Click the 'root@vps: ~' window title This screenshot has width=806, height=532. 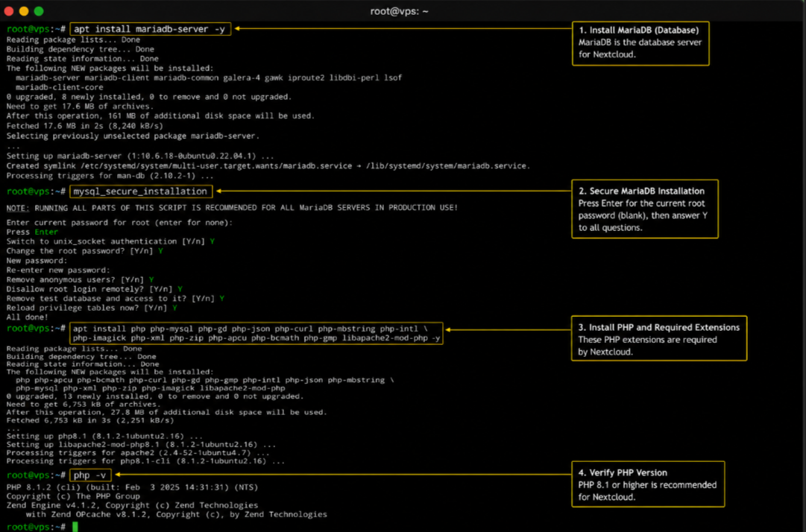[399, 11]
